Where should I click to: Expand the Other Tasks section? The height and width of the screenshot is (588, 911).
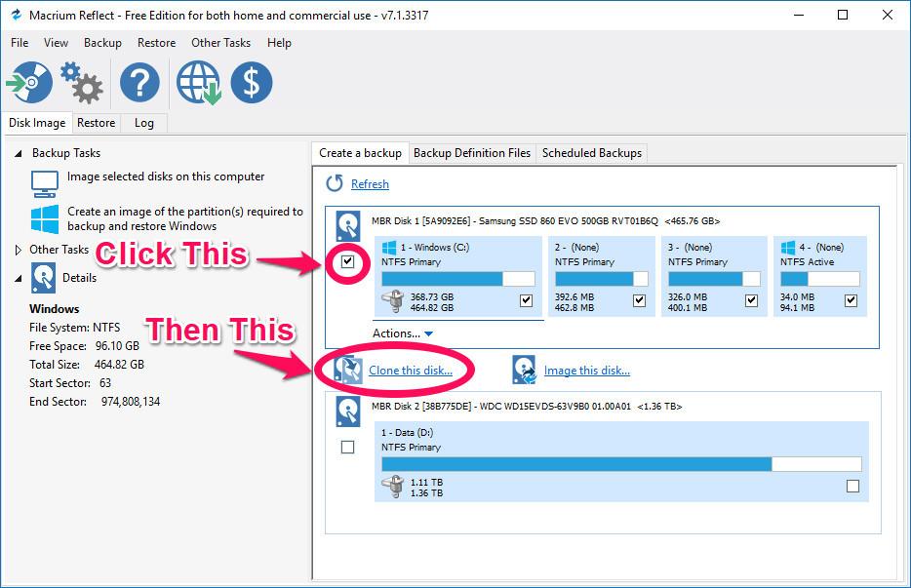(x=18, y=250)
